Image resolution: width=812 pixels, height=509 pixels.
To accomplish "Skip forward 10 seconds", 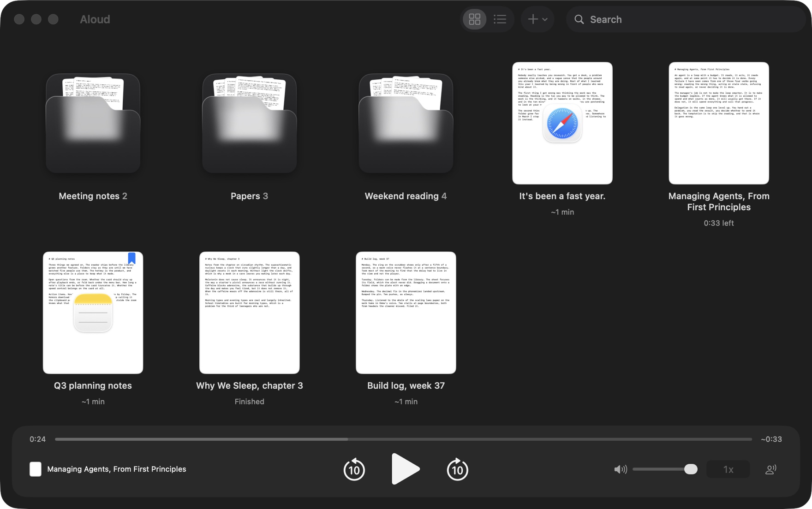I will [x=457, y=469].
